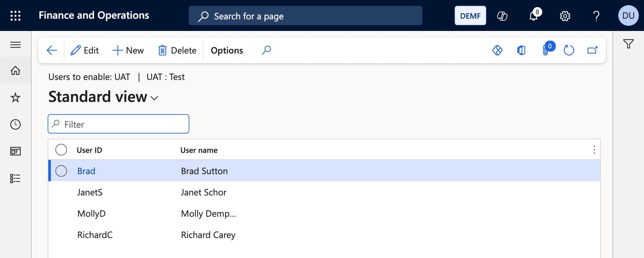Open the Copilot icon in header
Image resolution: width=644 pixels, height=258 pixels.
(x=502, y=15)
